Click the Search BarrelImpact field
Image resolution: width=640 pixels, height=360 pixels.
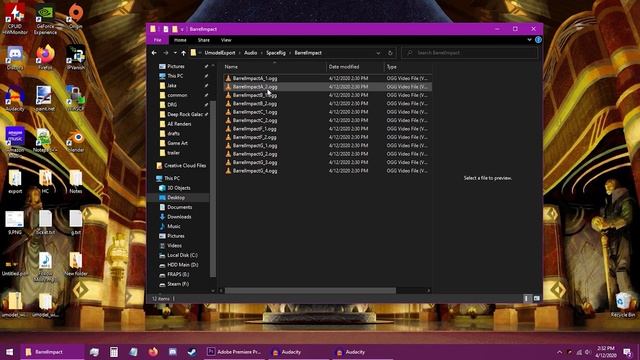(x=469, y=53)
